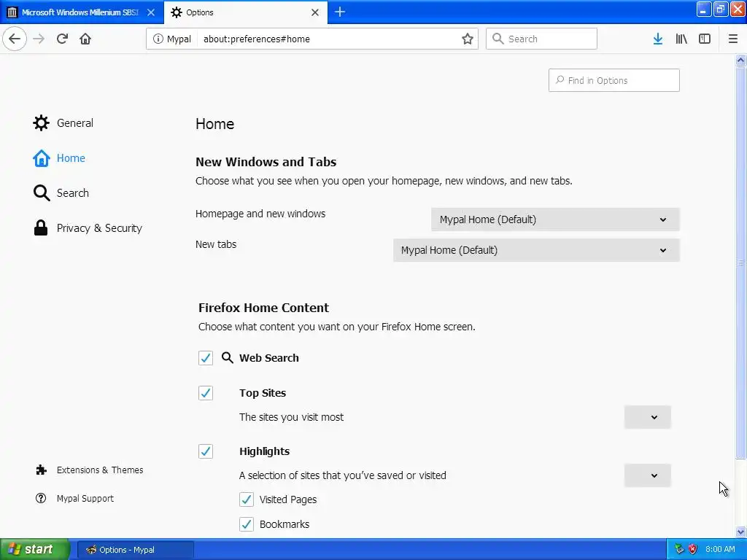Click the Bookmarks label text

coord(285,524)
